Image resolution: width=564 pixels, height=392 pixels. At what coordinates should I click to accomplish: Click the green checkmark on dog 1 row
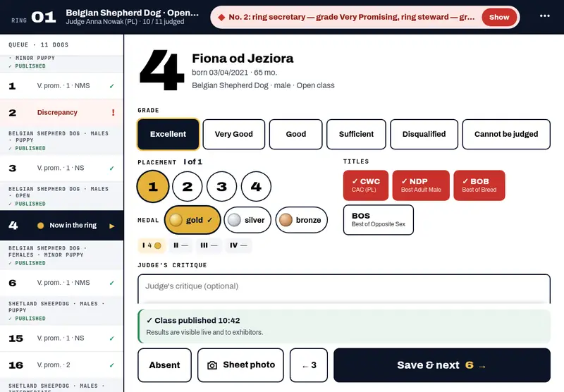112,86
